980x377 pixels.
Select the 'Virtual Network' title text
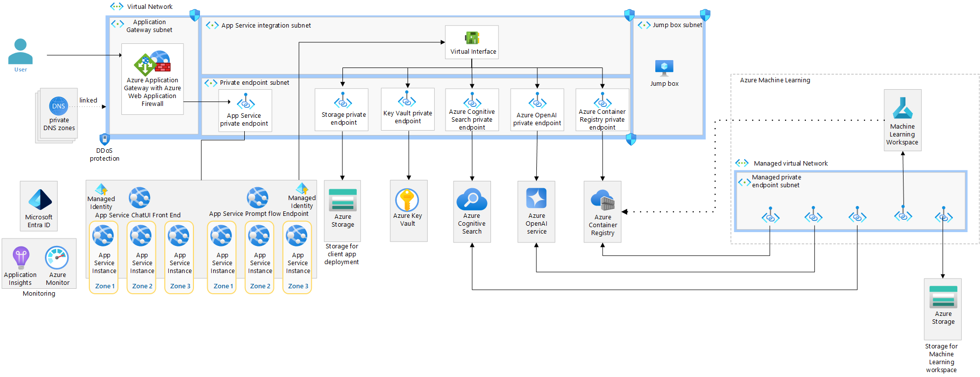click(150, 7)
